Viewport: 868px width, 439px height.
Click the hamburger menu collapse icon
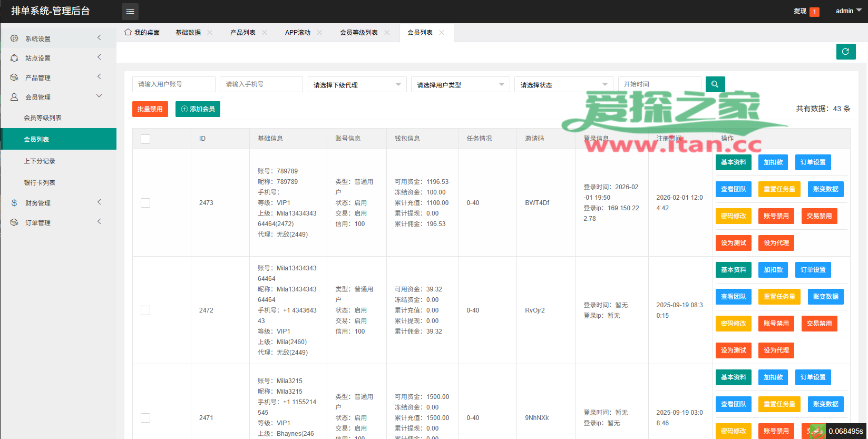[130, 11]
